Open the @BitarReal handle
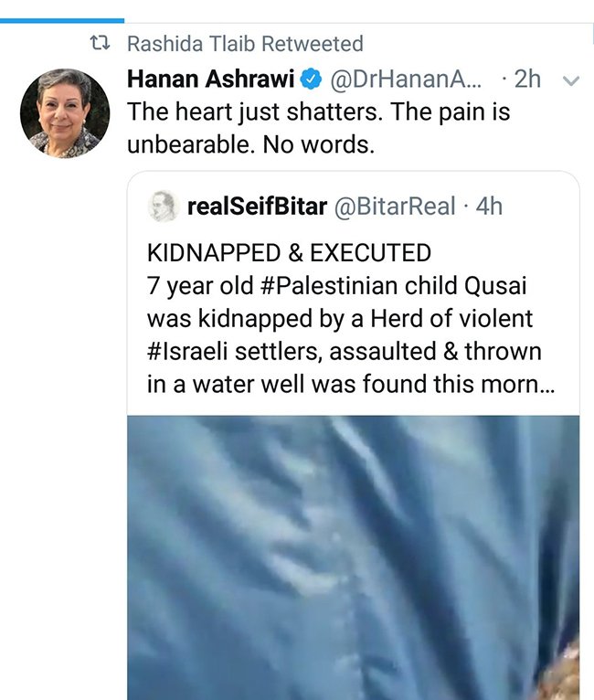This screenshot has height=700, width=594. [x=395, y=207]
